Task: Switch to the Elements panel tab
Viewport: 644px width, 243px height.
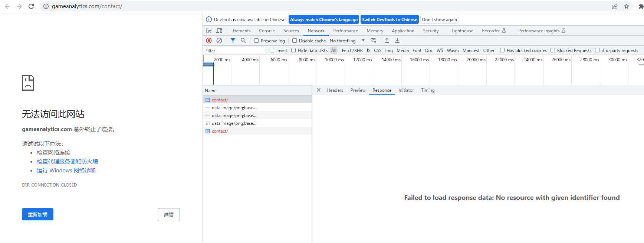Action: (x=241, y=31)
